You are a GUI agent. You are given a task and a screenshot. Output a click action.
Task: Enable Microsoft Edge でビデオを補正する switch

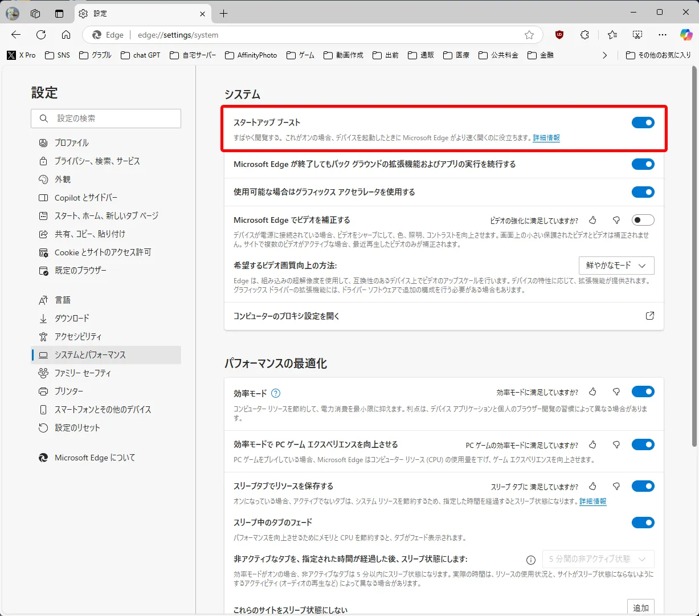tap(643, 220)
